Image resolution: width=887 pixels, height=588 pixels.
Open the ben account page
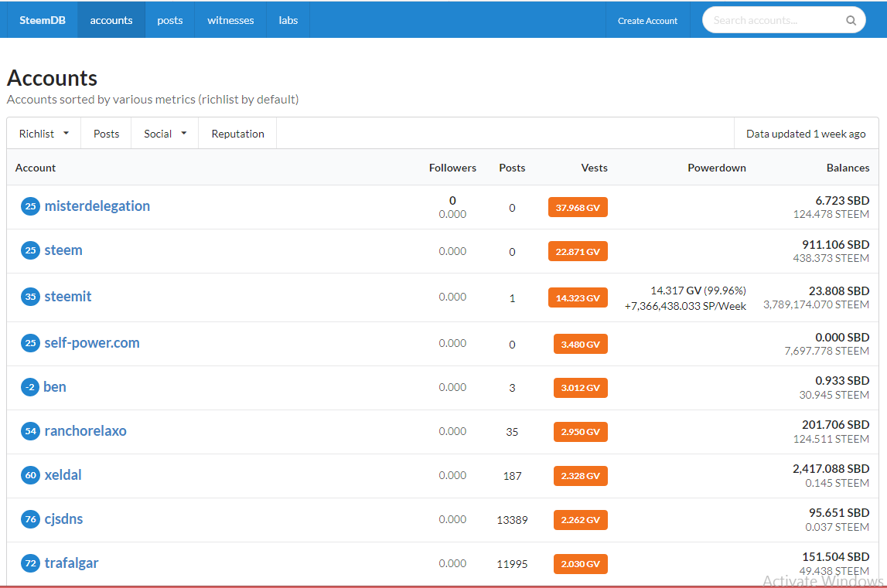point(55,387)
